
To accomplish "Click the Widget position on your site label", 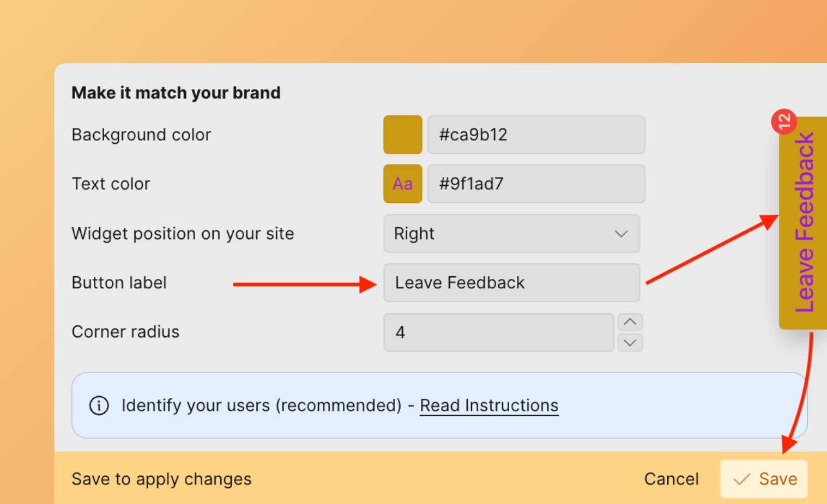I will [183, 234].
